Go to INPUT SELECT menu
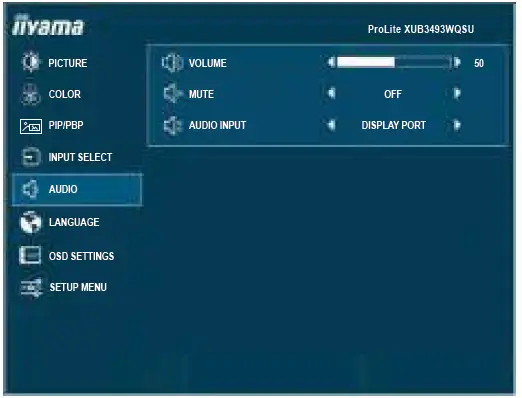Image resolution: width=522 pixels, height=398 pixels. [80, 157]
